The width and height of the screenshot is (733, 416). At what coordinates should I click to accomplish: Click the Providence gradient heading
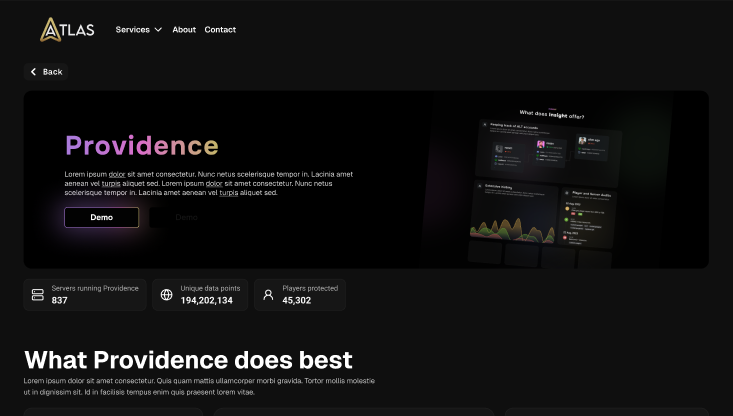click(141, 146)
